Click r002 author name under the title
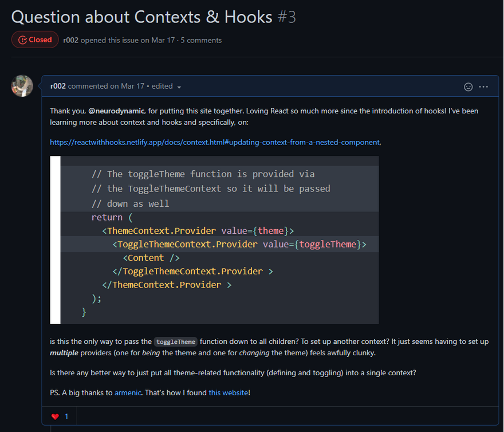504x432 pixels. coord(70,40)
